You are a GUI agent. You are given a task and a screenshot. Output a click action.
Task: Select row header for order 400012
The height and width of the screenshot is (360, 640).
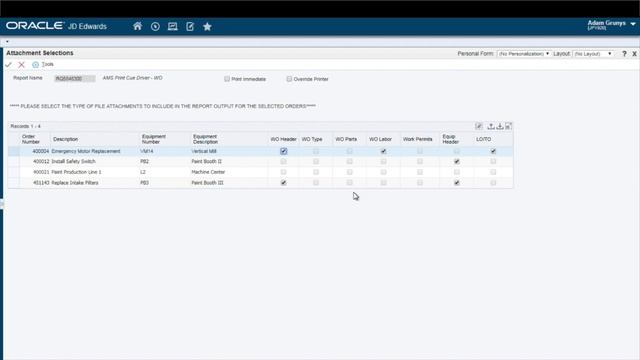pyautogui.click(x=14, y=162)
